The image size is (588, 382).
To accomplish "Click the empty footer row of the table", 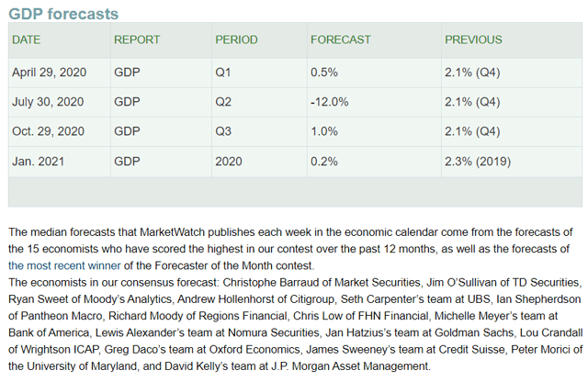I will click(295, 192).
